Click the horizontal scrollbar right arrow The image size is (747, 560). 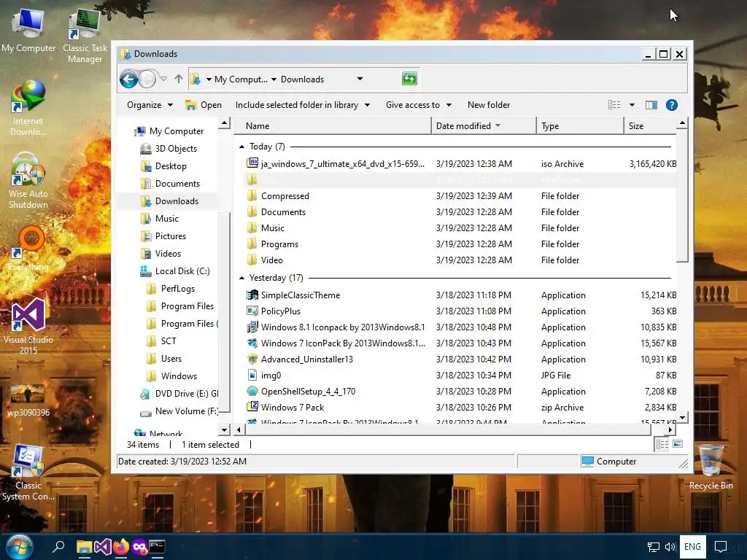670,429
